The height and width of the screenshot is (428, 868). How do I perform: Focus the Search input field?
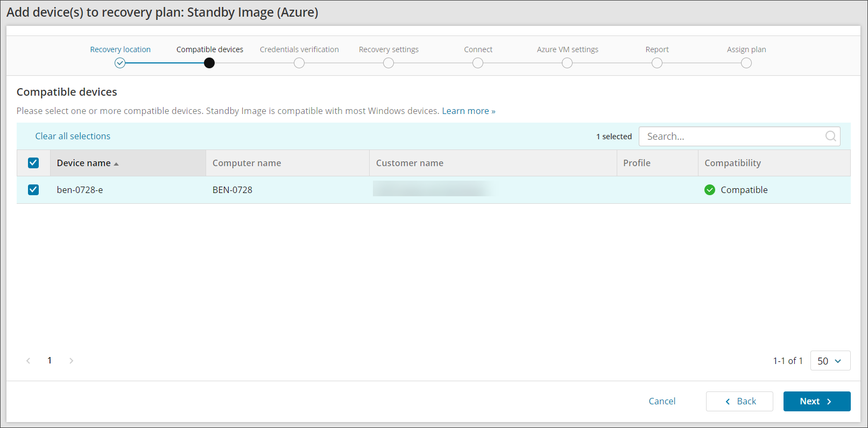[x=732, y=136]
